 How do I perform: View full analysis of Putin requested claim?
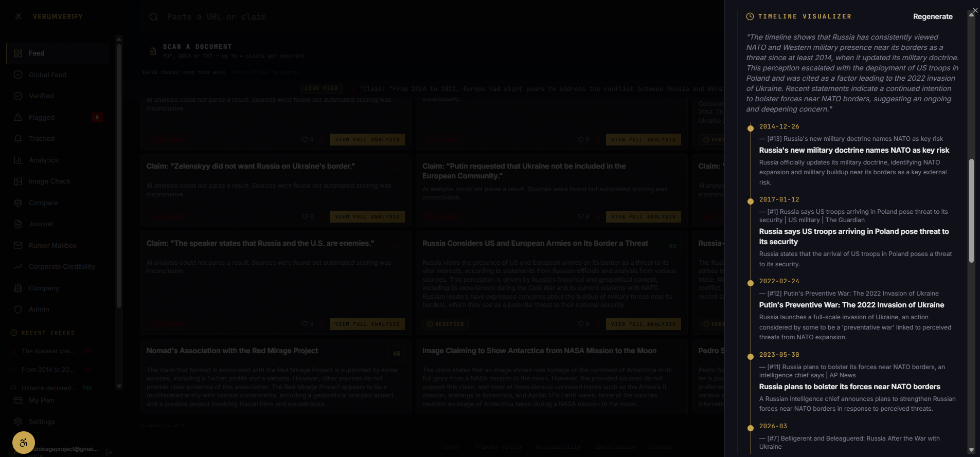coord(643,217)
